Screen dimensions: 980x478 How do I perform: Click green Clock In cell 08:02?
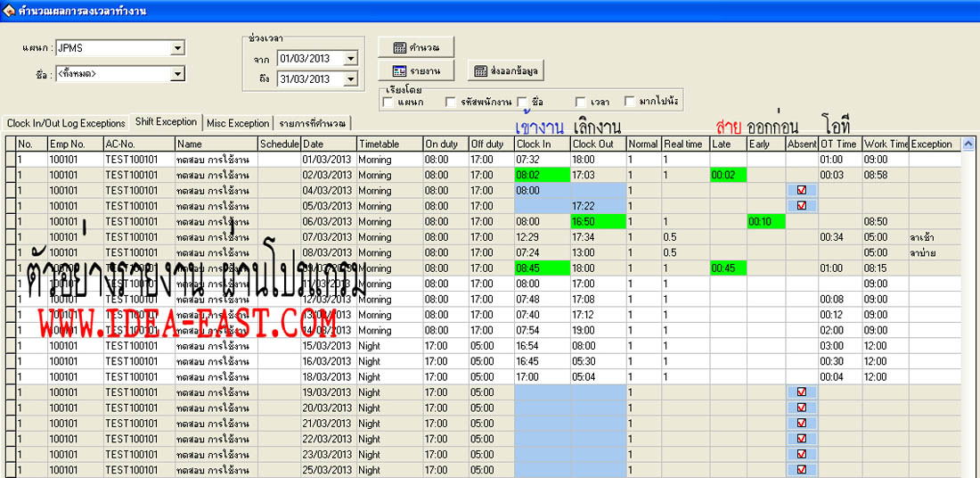542,176
